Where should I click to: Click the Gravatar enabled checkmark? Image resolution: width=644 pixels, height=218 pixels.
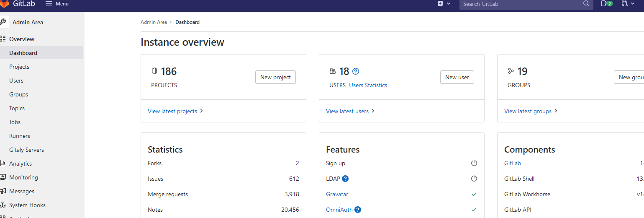tap(474, 194)
